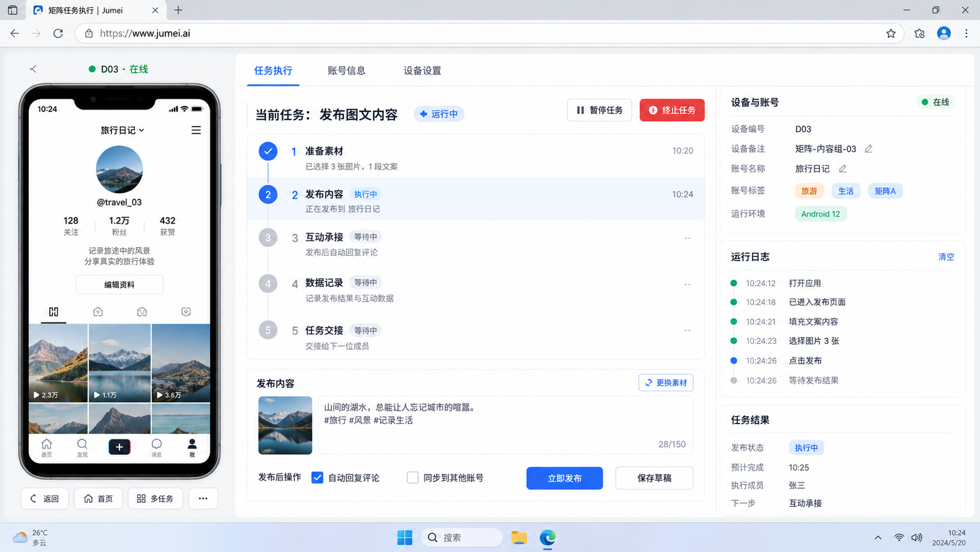Open 多任务 view below phone
This screenshot has height=552, width=980.
[155, 499]
